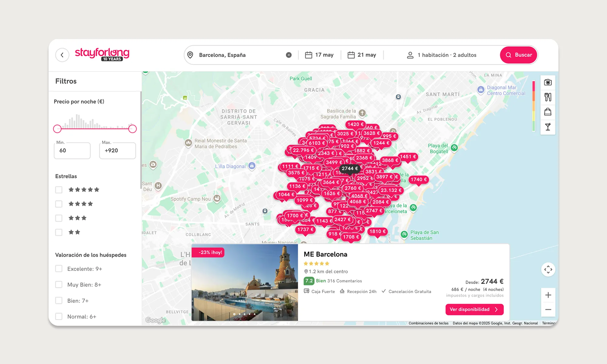607x364 pixels.
Task: Click the Max. price input field
Action: coord(117,151)
